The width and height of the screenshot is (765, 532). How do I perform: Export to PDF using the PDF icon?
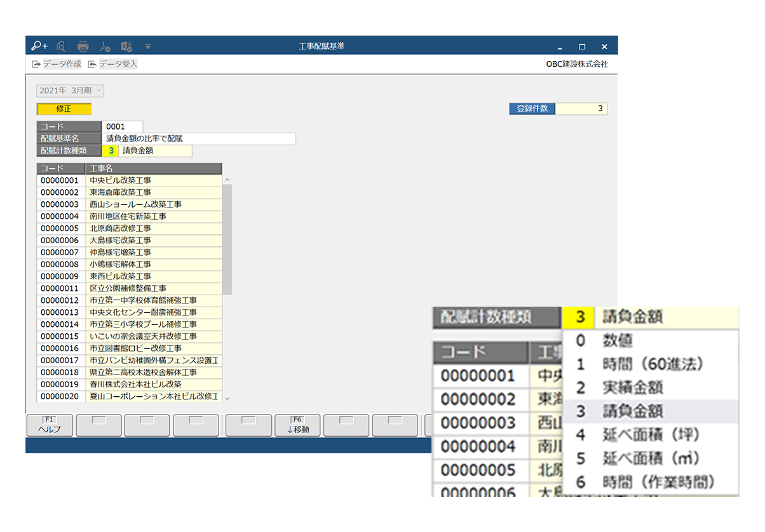[x=105, y=46]
